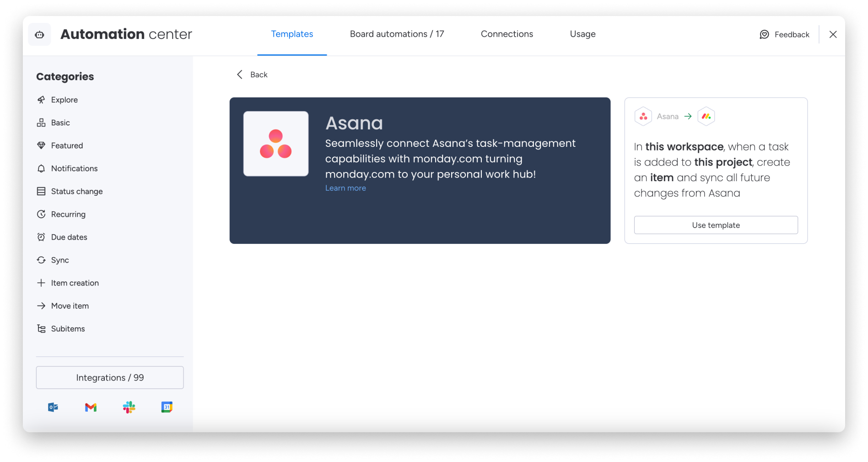Screen dimensions: 868x462
Task: Open the Integrations / 99 button
Action: [x=110, y=377]
